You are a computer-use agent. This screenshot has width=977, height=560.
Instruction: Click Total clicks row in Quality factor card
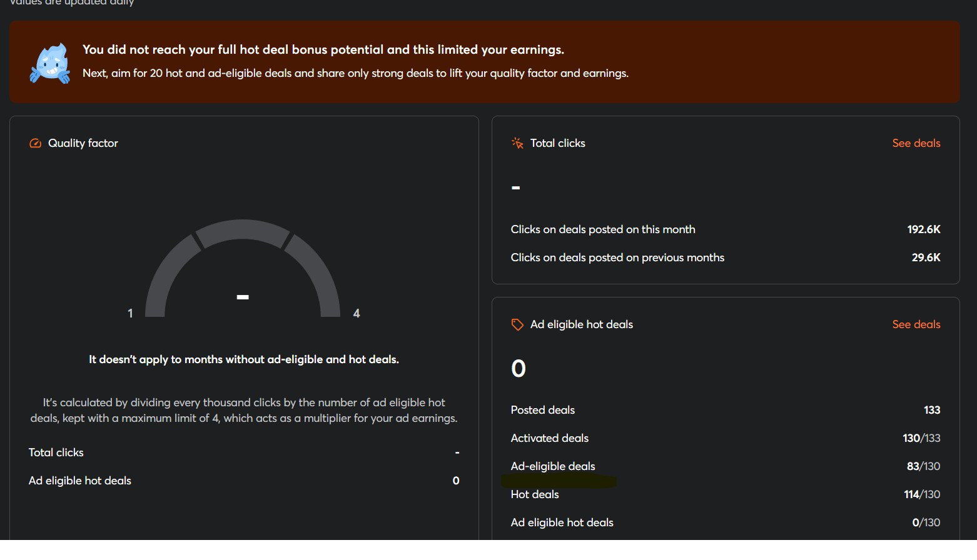[x=56, y=452]
